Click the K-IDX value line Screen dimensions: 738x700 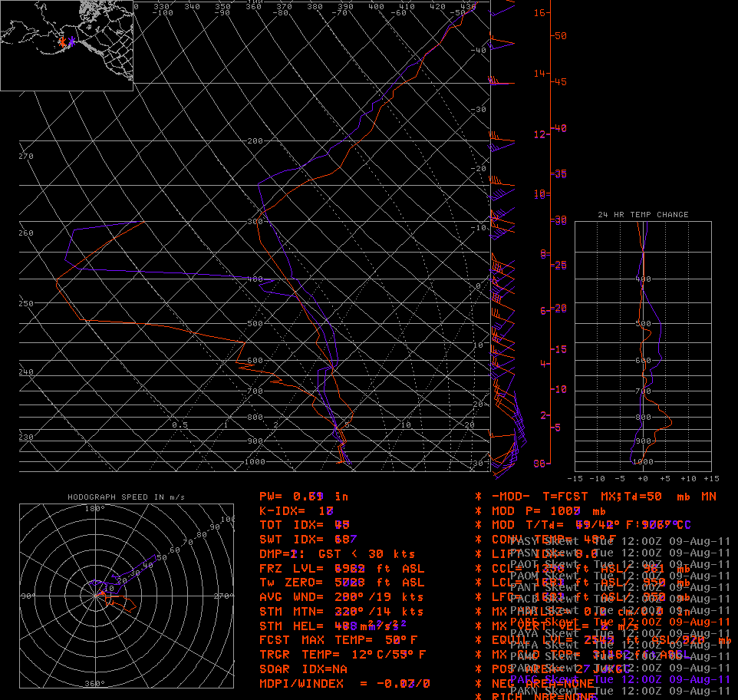click(x=297, y=511)
